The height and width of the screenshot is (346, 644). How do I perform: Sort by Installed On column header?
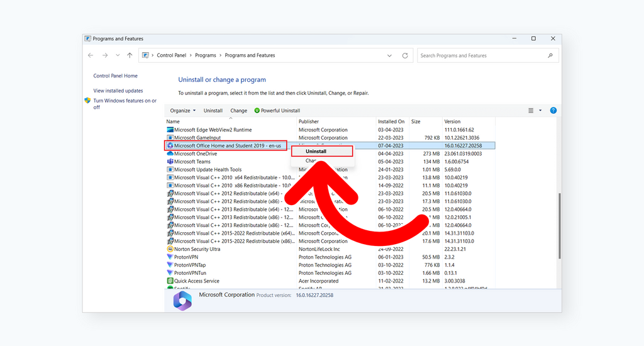[391, 121]
